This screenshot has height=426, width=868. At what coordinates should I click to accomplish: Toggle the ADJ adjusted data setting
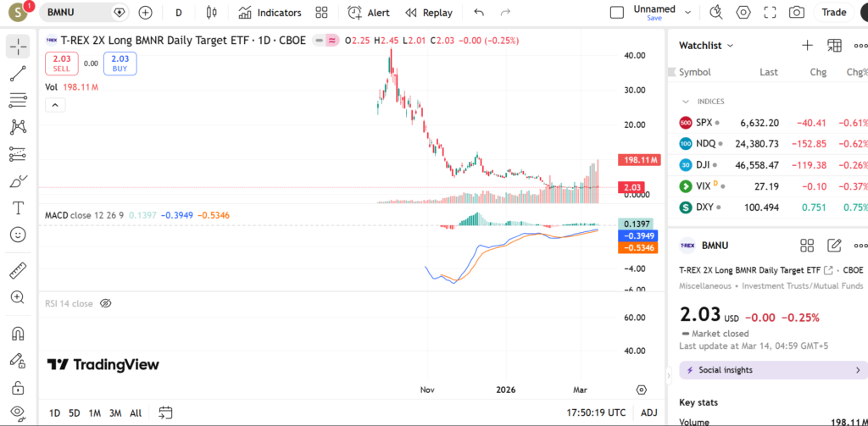(x=649, y=412)
